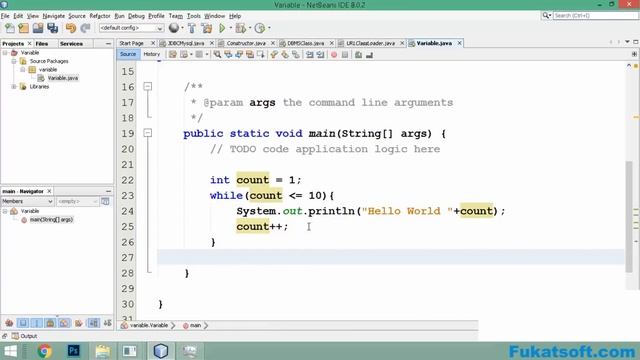Open the Tools menu
This screenshot has height=360, width=640.
pos(193,16)
